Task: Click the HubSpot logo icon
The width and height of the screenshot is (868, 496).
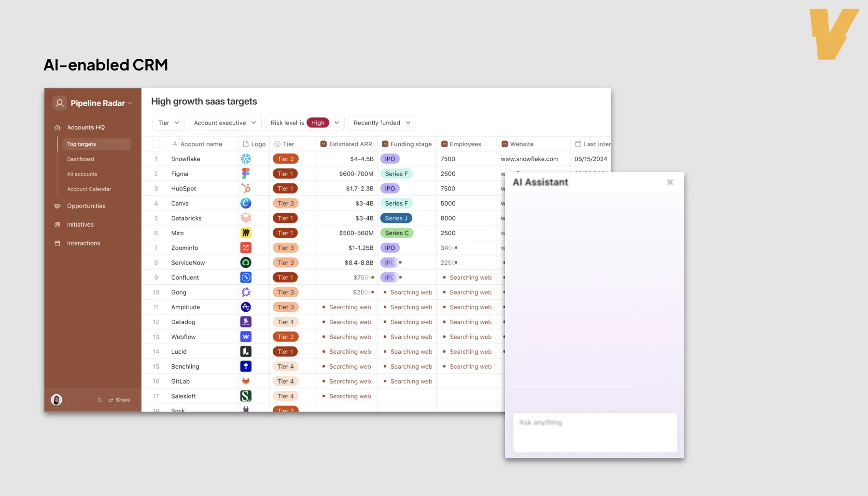Action: pyautogui.click(x=246, y=188)
